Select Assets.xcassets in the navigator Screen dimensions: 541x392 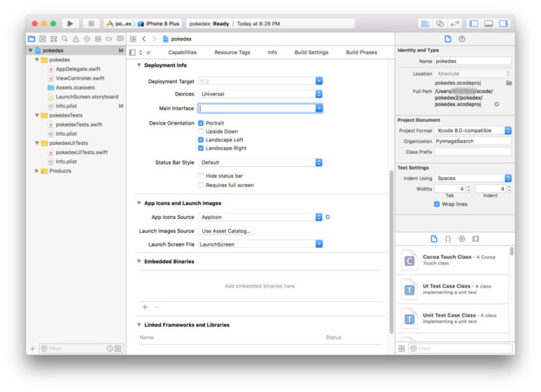pos(75,87)
